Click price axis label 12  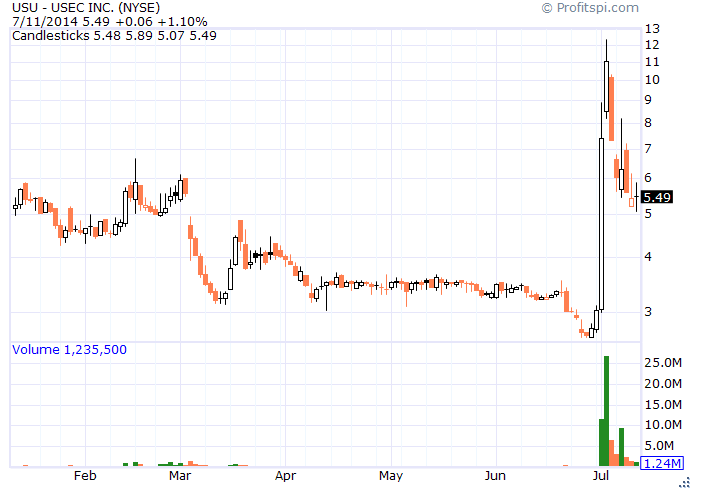652,45
